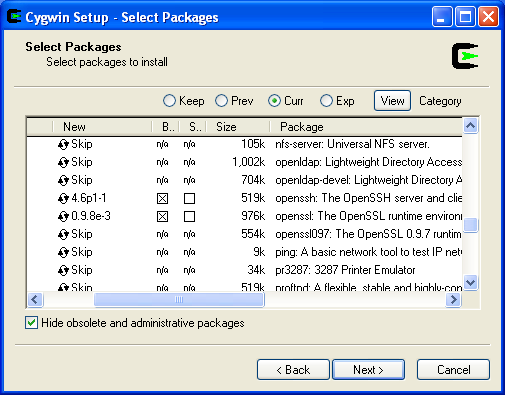Select the Keep radio button

[169, 101]
